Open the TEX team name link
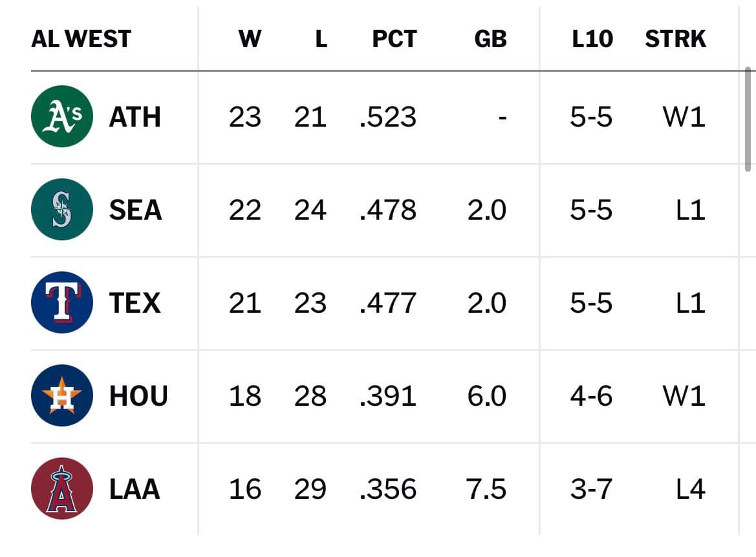The image size is (756, 557). coord(135,303)
